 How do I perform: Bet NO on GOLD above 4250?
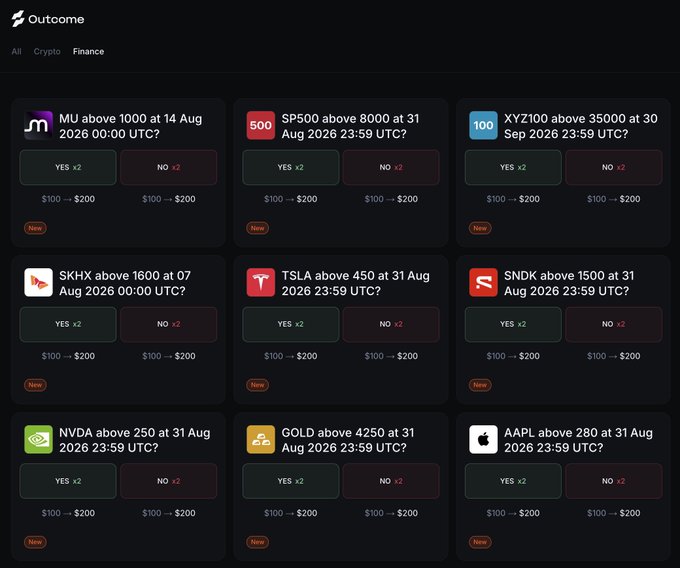pyautogui.click(x=391, y=481)
